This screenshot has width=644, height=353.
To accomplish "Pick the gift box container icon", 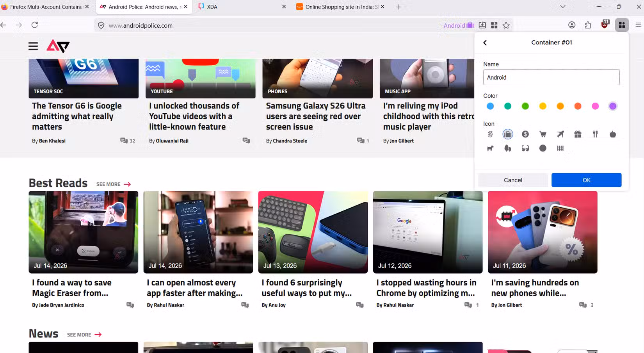I will coord(578,134).
